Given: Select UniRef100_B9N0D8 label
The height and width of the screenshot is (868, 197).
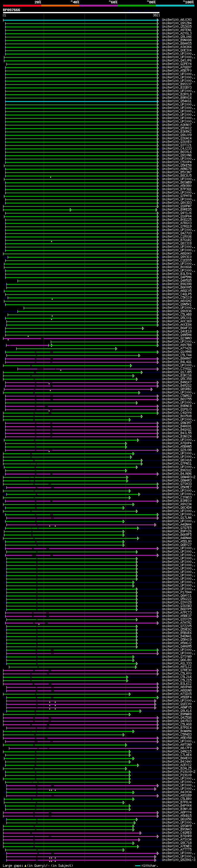Looking at the screenshot, I should tap(177, 40).
